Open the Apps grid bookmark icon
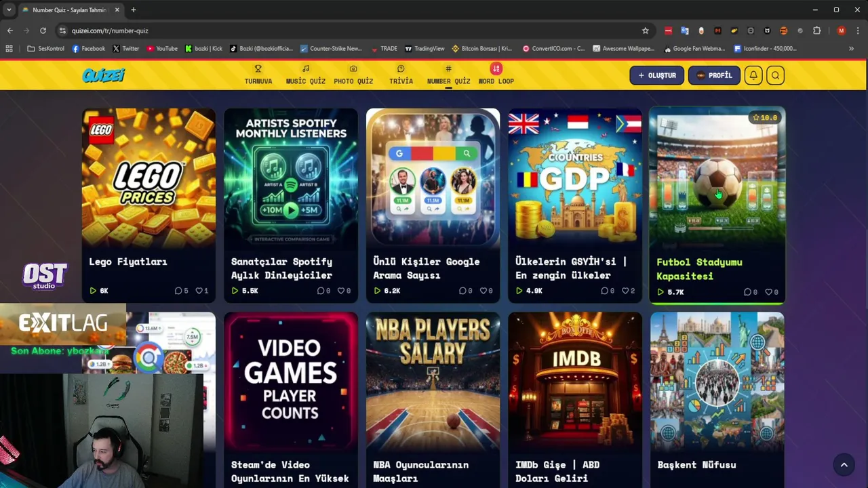 point(9,49)
